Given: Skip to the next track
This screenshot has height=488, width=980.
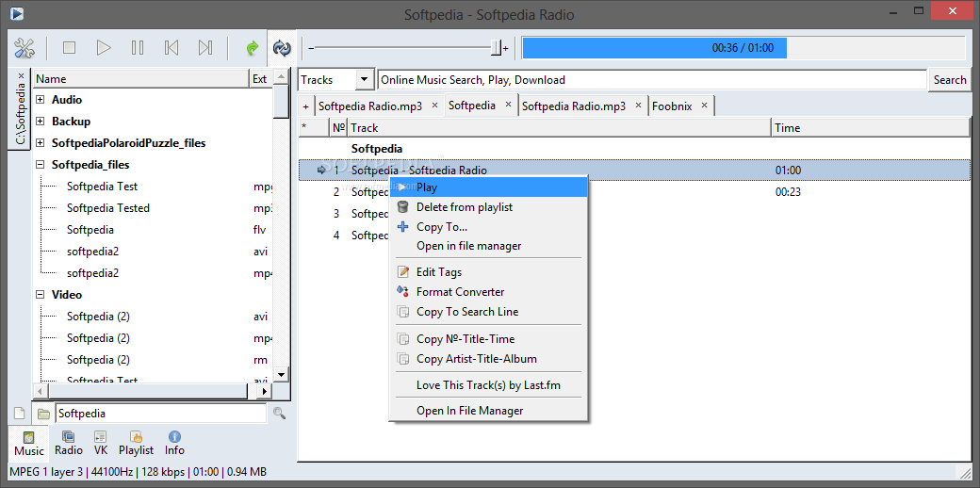Looking at the screenshot, I should 205,47.
